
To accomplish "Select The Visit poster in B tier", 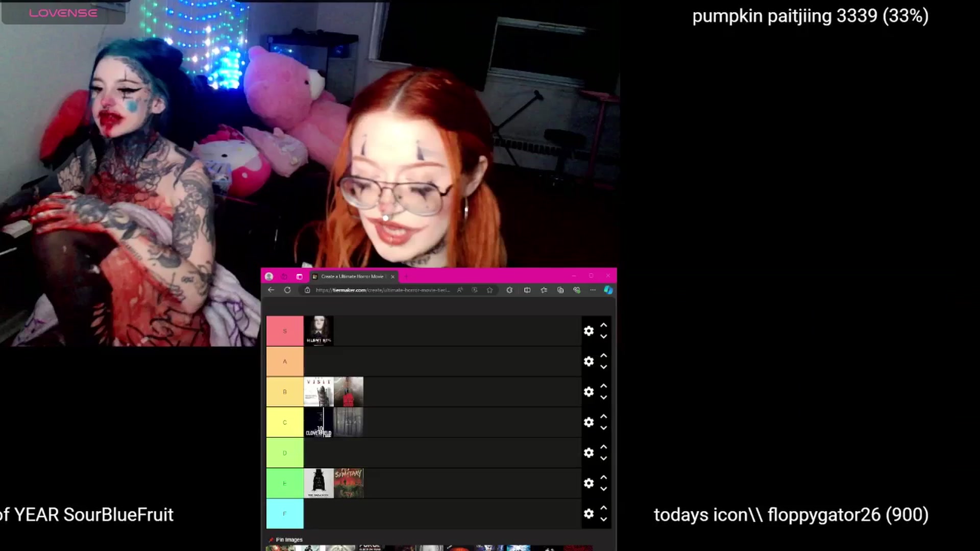I will coord(318,392).
